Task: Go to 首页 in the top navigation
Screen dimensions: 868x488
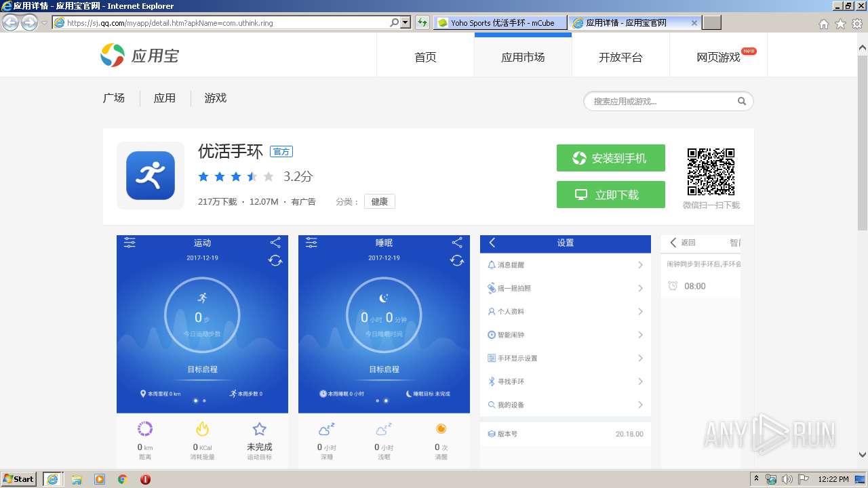Action: 426,57
